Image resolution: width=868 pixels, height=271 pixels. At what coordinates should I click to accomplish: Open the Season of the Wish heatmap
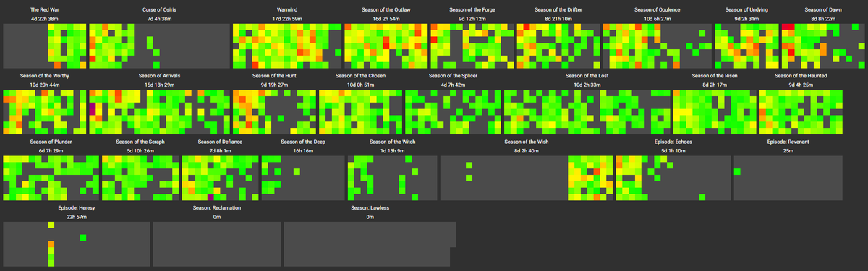point(526,178)
